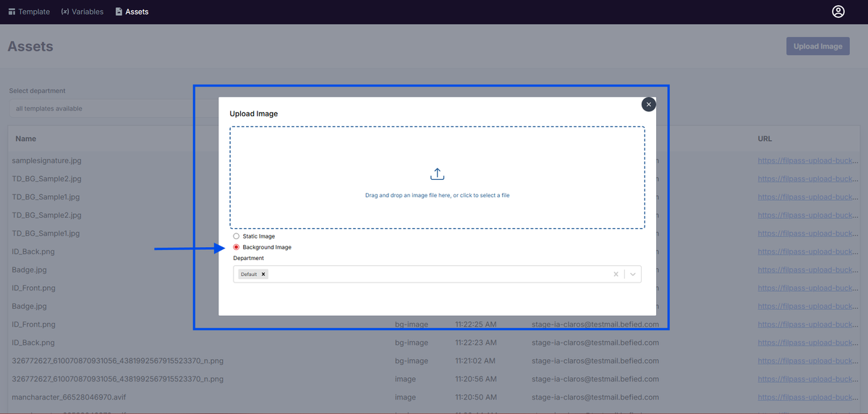Open URL link in the 11:21:02 AM row
This screenshot has height=414, width=868.
[808, 361]
